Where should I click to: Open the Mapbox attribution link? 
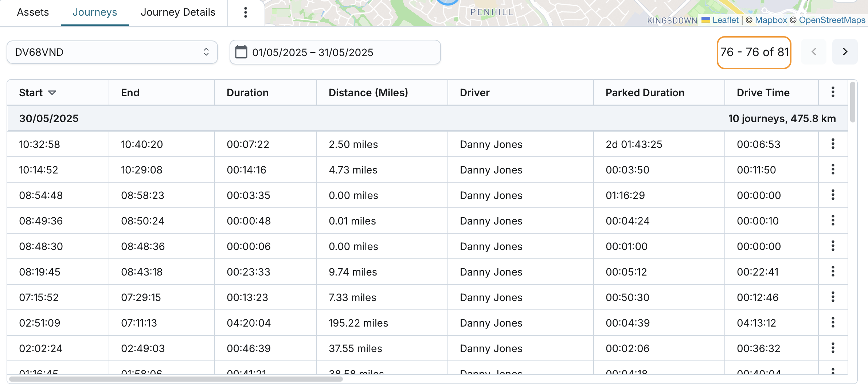coord(771,20)
